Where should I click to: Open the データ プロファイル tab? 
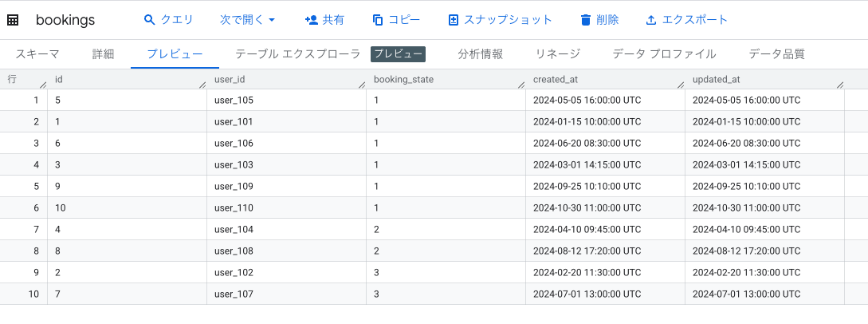pyautogui.click(x=664, y=53)
